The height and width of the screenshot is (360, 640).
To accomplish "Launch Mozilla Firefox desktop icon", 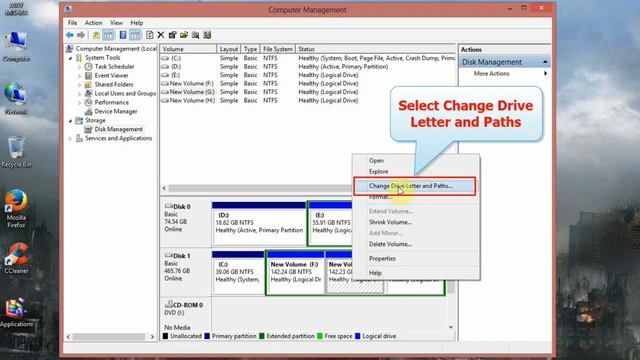I will (16, 208).
